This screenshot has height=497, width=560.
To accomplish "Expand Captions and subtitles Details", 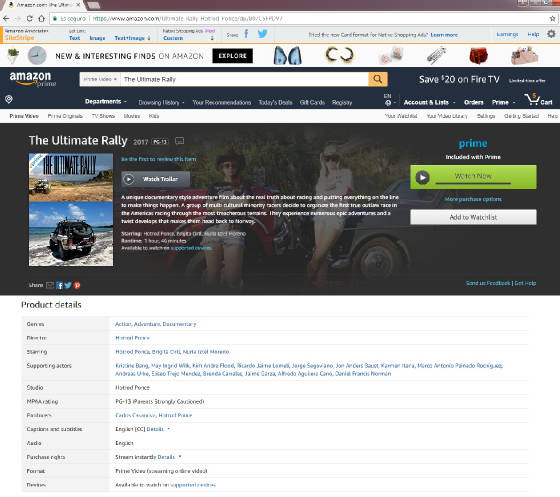I will (x=158, y=429).
